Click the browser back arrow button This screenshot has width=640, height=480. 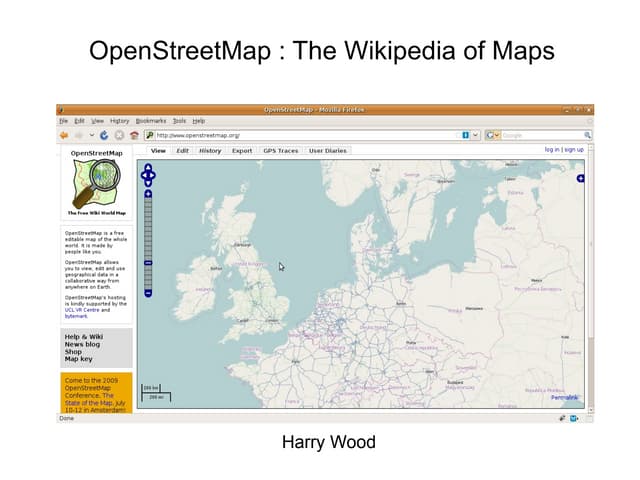(x=64, y=134)
